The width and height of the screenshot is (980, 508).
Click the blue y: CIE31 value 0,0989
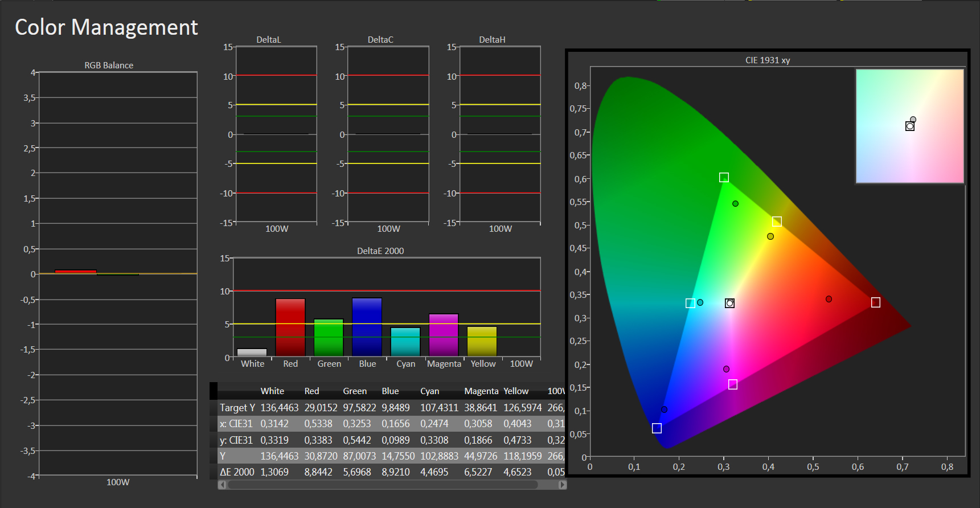click(x=396, y=440)
